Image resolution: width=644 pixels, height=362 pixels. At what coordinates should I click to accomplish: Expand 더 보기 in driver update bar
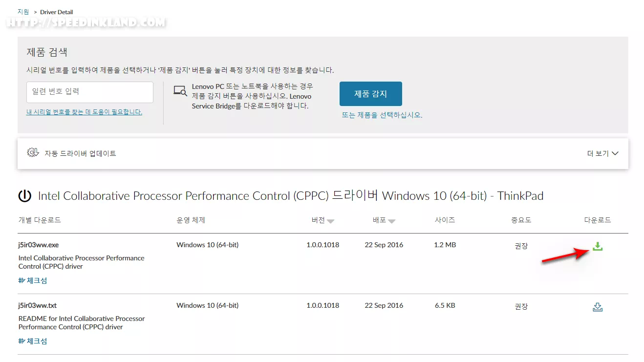[x=603, y=153]
